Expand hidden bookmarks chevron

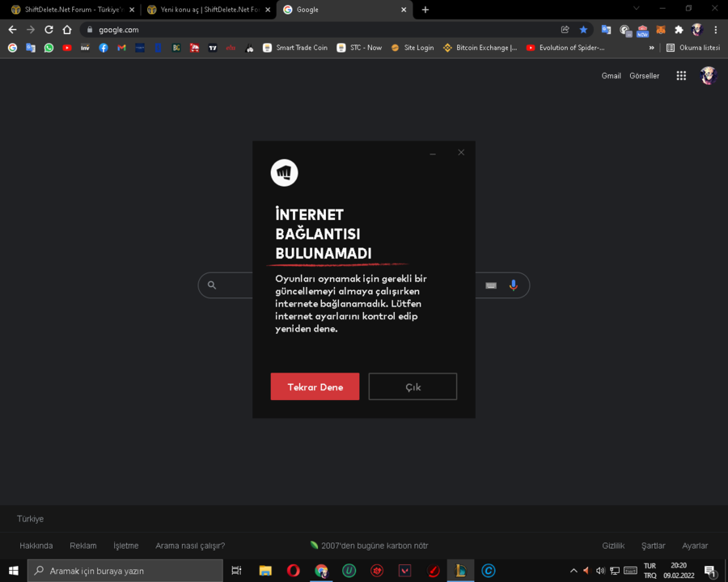651,48
